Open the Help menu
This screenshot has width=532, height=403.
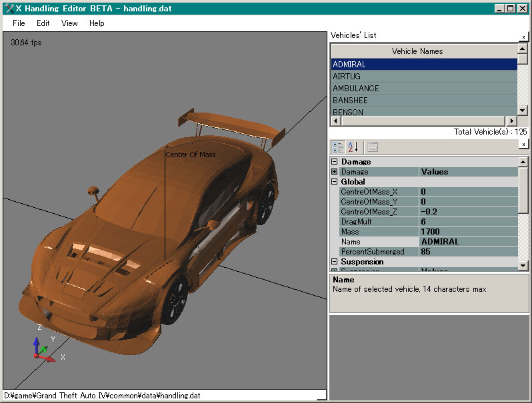coord(97,23)
